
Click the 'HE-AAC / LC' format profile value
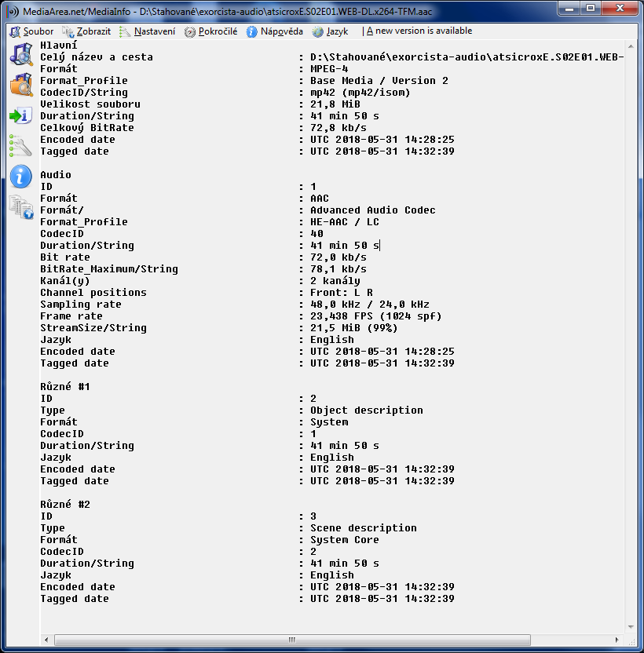coord(345,222)
